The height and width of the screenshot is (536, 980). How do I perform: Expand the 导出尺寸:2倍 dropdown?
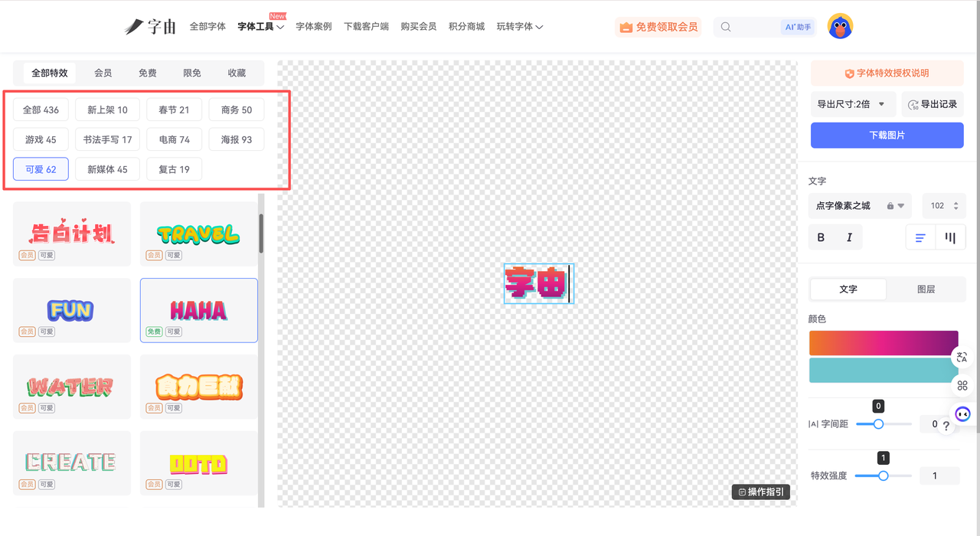pyautogui.click(x=851, y=104)
